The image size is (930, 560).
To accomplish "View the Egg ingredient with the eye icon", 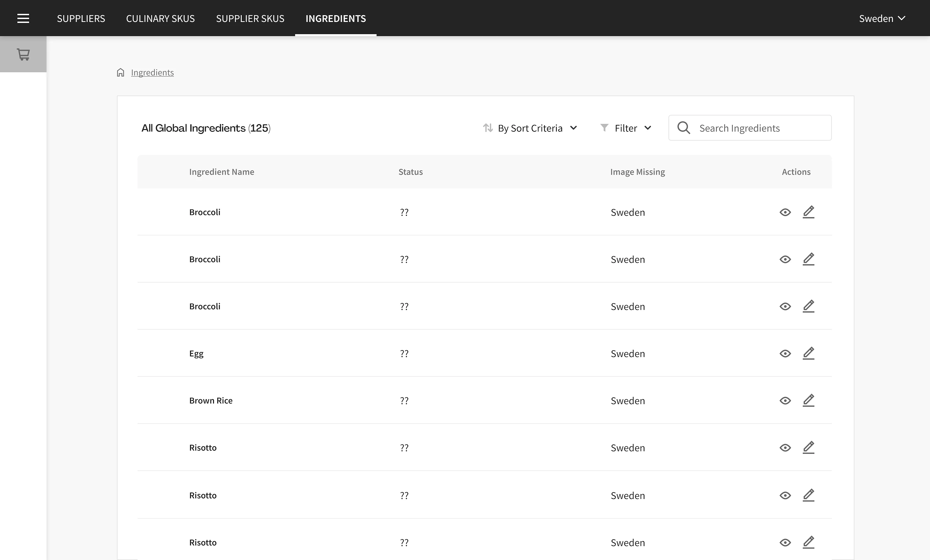I will (x=785, y=354).
